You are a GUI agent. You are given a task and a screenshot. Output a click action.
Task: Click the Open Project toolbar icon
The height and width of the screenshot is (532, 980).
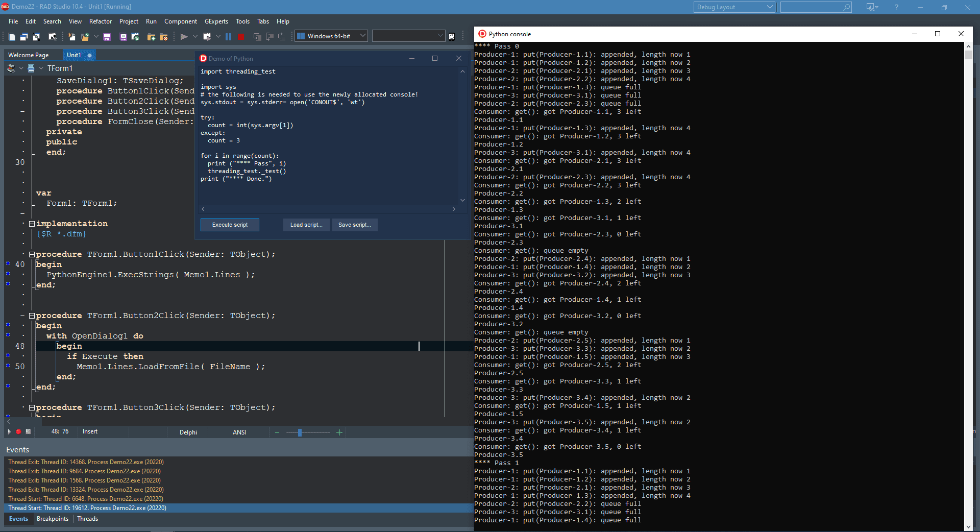135,37
